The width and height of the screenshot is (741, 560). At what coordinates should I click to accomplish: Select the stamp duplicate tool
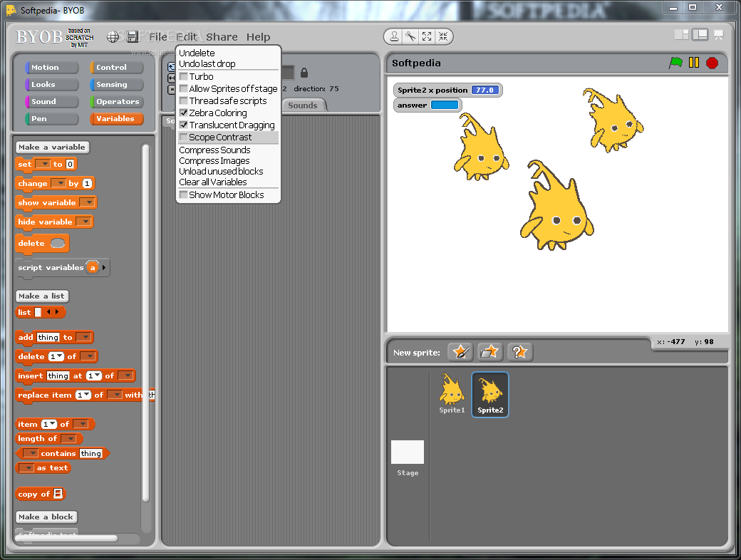393,36
